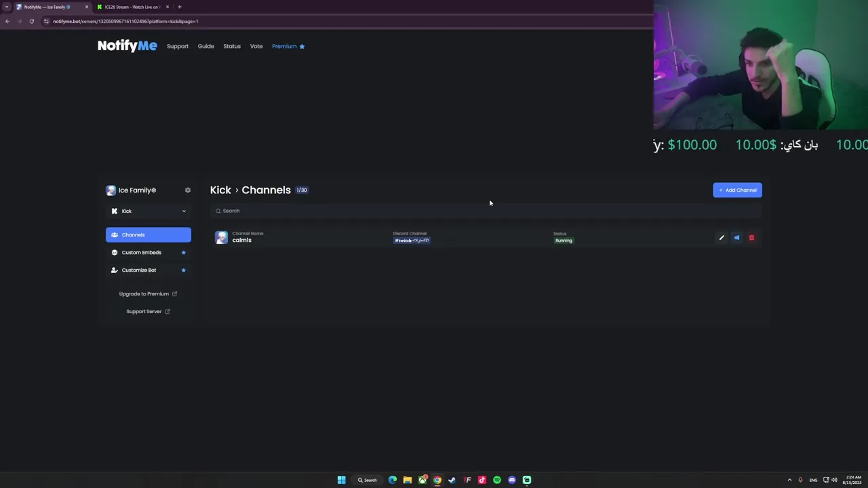The height and width of the screenshot is (488, 868).
Task: Click the #twitch Discord channel tag
Action: (x=412, y=241)
